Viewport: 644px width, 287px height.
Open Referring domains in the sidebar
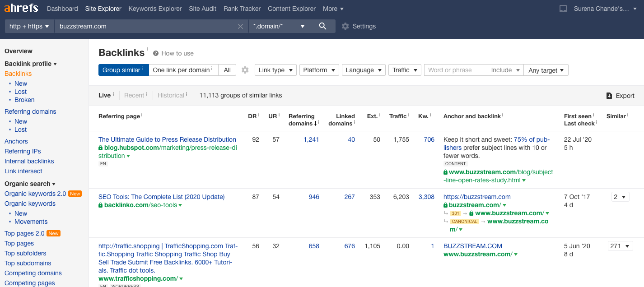[30, 111]
